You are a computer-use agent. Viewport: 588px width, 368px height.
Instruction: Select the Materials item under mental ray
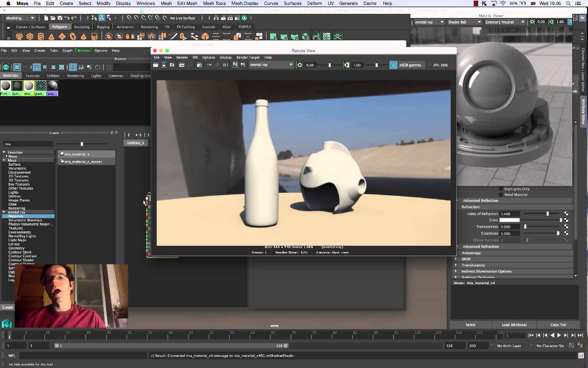29,216
